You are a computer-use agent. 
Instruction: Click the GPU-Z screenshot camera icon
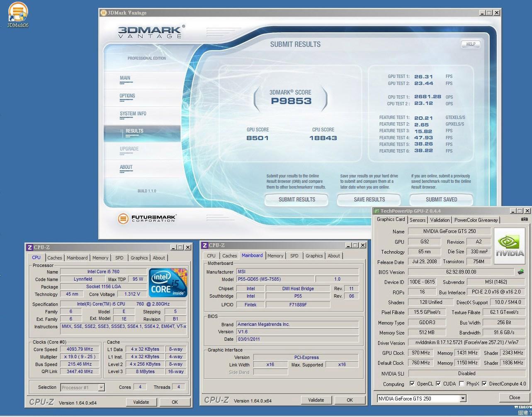pos(524,220)
